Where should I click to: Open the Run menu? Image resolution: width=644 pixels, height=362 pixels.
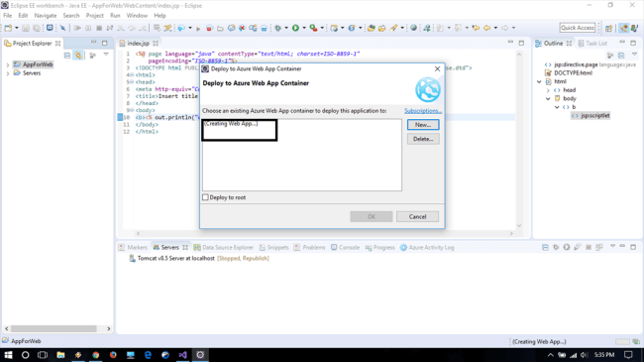coord(115,16)
